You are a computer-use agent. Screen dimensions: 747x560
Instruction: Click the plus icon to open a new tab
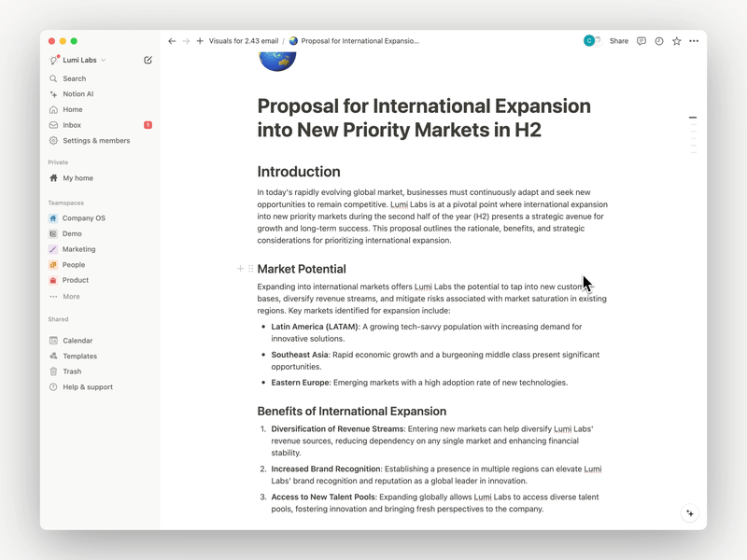click(x=200, y=41)
